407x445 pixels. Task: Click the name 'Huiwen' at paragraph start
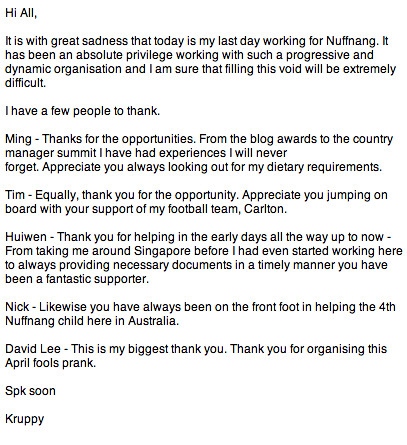coord(26,237)
